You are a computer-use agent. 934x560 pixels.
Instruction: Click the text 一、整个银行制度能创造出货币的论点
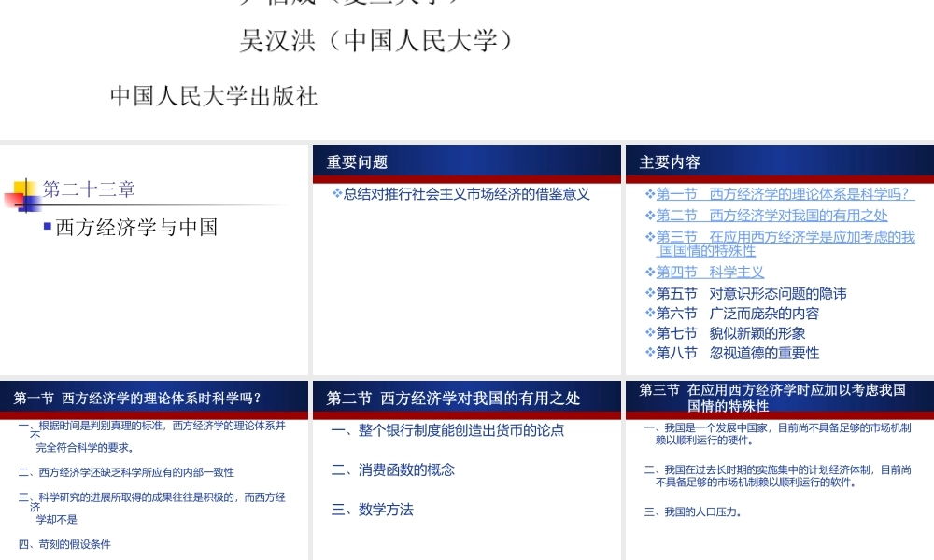pos(447,430)
